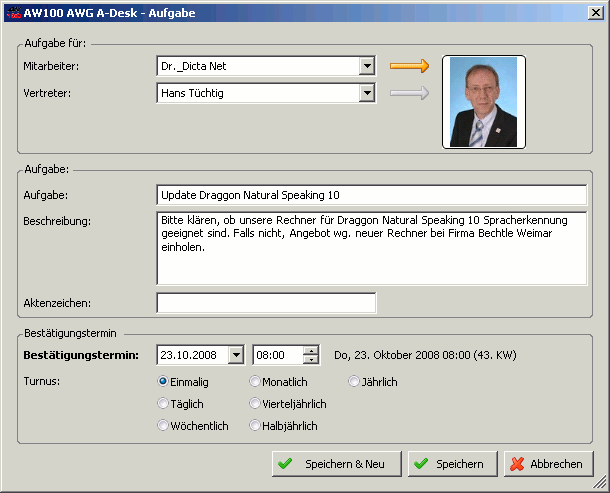Click the orange arrow next to Mitarbeiter

coord(408,67)
